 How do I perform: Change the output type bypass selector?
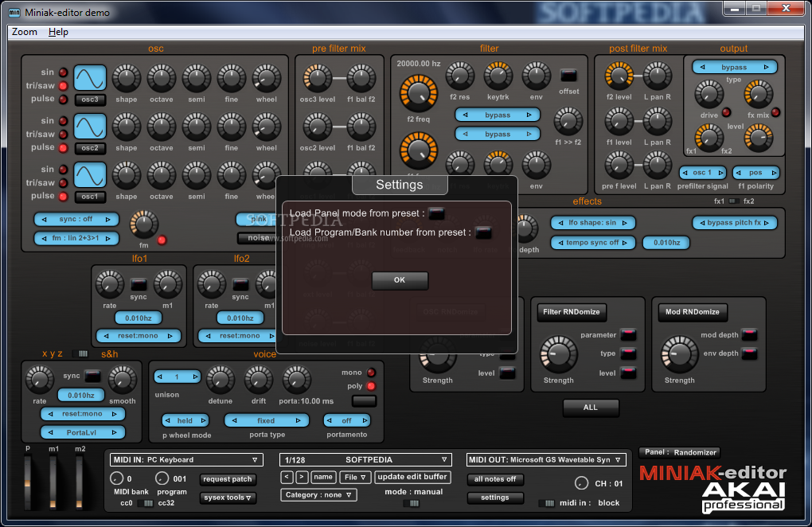(x=734, y=67)
